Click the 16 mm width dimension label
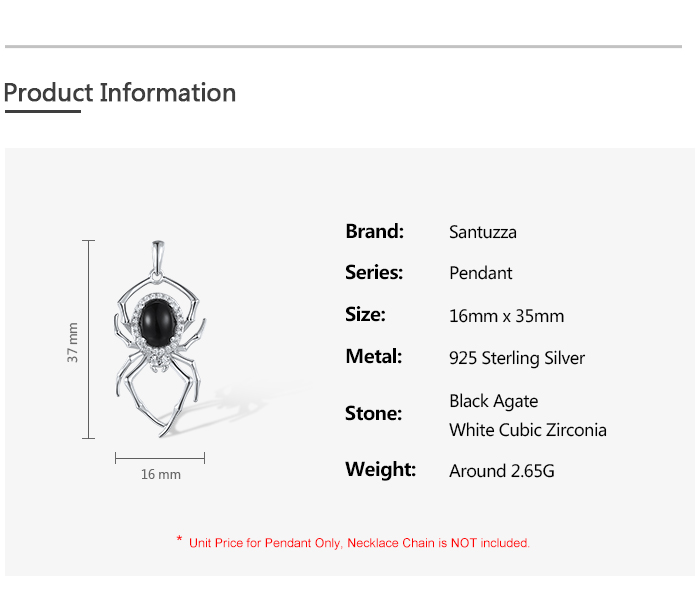This screenshot has width=700, height=615. click(160, 474)
